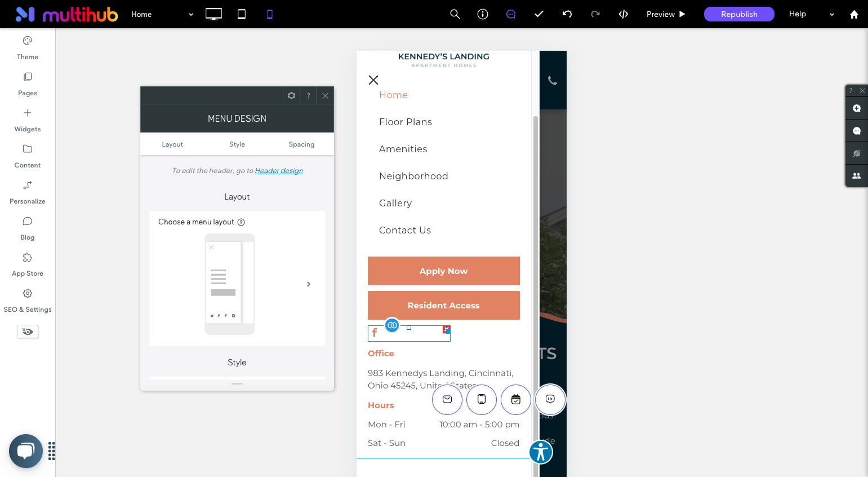Screen dimensions: 868x477
Task: Switch to tablet view
Action: (x=242, y=14)
